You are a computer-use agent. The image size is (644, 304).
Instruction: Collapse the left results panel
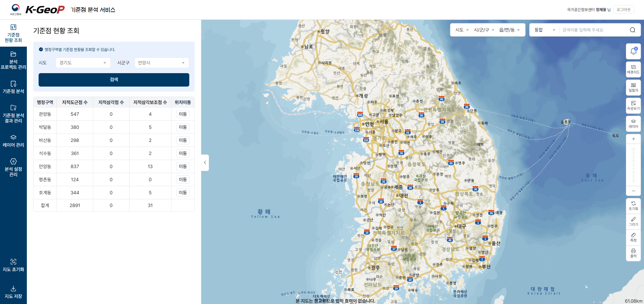(205, 163)
